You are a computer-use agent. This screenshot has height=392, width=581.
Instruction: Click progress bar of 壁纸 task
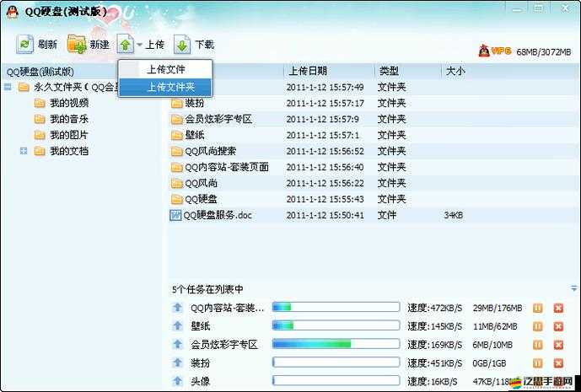336,325
